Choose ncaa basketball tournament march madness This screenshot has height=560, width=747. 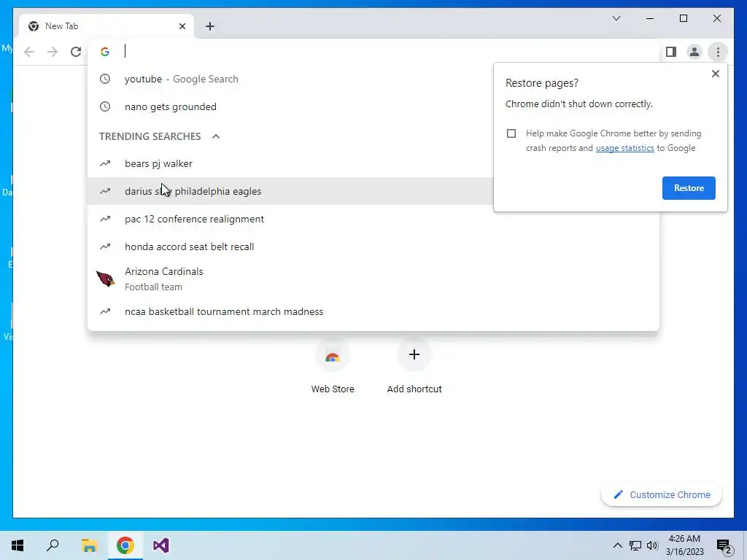(x=373, y=311)
